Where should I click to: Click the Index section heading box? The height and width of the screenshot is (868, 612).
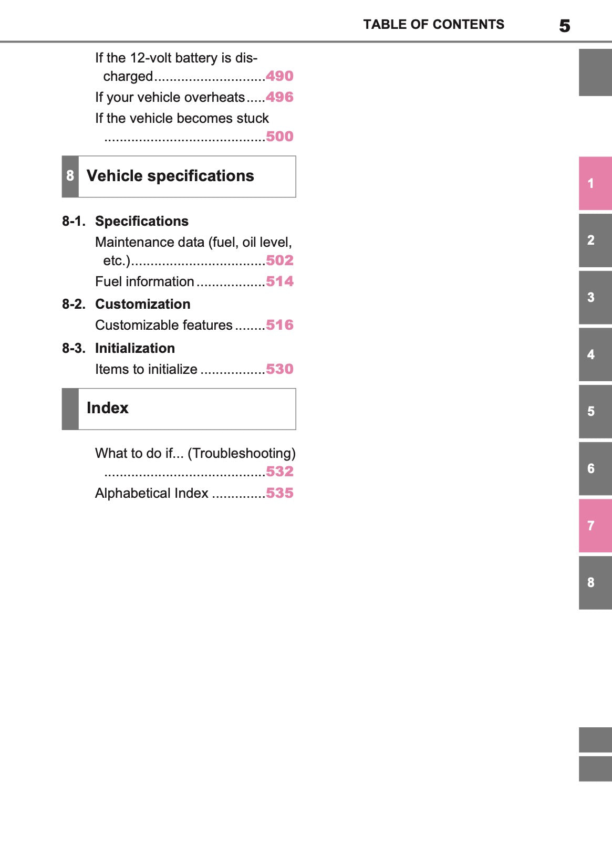[x=179, y=409]
